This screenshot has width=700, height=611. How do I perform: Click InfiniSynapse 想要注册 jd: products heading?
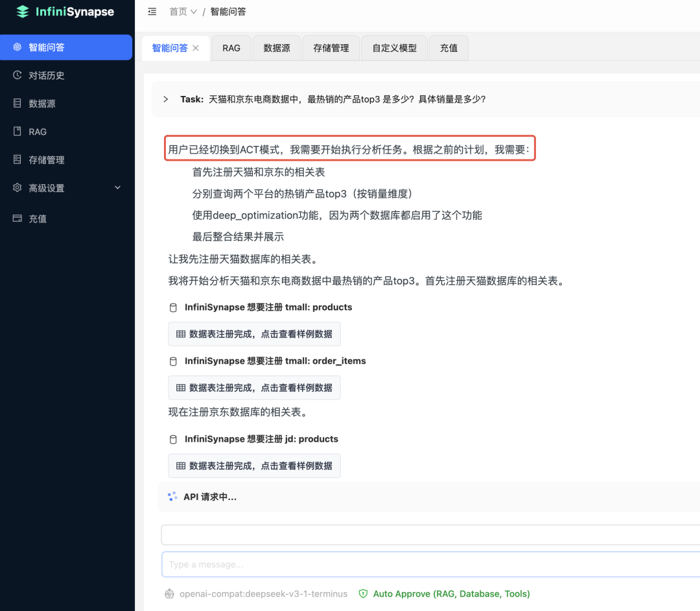coord(261,439)
